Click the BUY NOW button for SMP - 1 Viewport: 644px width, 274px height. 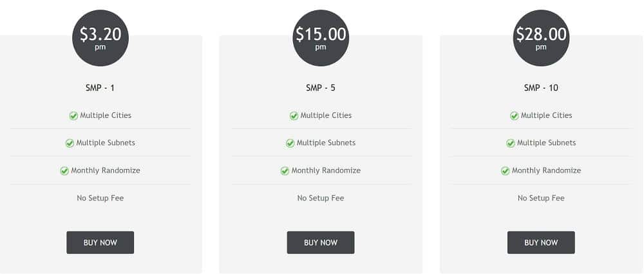point(100,242)
